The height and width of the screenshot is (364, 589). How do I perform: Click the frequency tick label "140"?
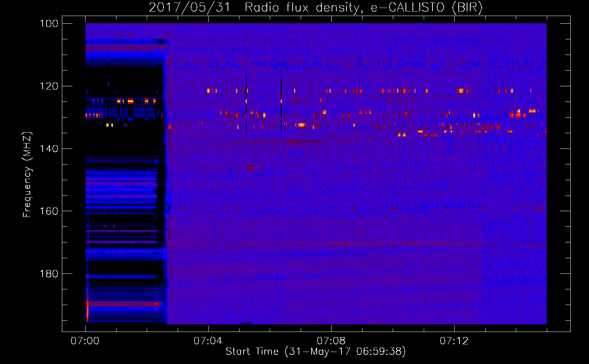[x=49, y=149]
